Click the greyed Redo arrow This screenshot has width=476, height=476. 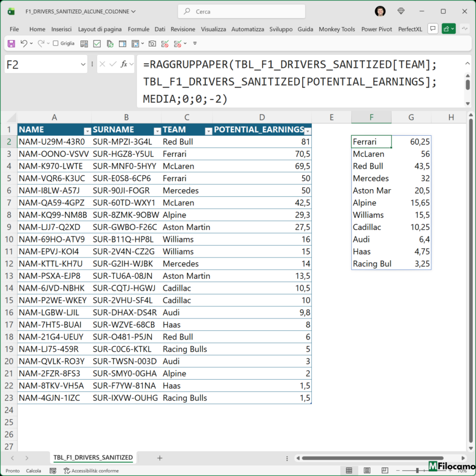[x=41, y=43]
